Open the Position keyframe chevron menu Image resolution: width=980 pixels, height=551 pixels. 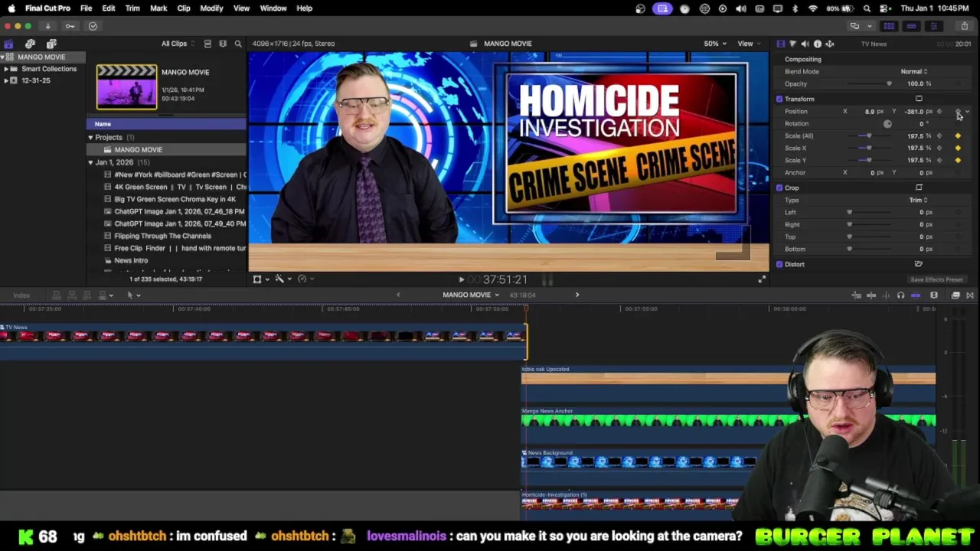pyautogui.click(x=967, y=112)
